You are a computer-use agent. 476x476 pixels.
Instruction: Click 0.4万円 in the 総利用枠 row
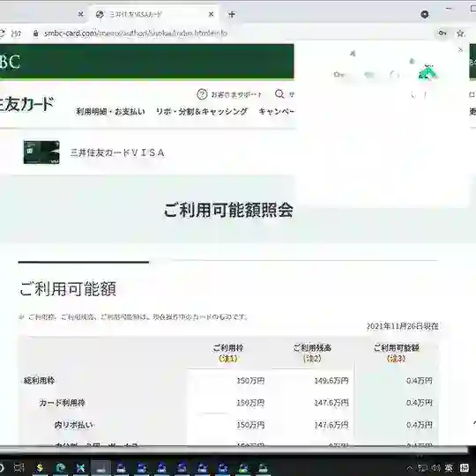tap(420, 381)
